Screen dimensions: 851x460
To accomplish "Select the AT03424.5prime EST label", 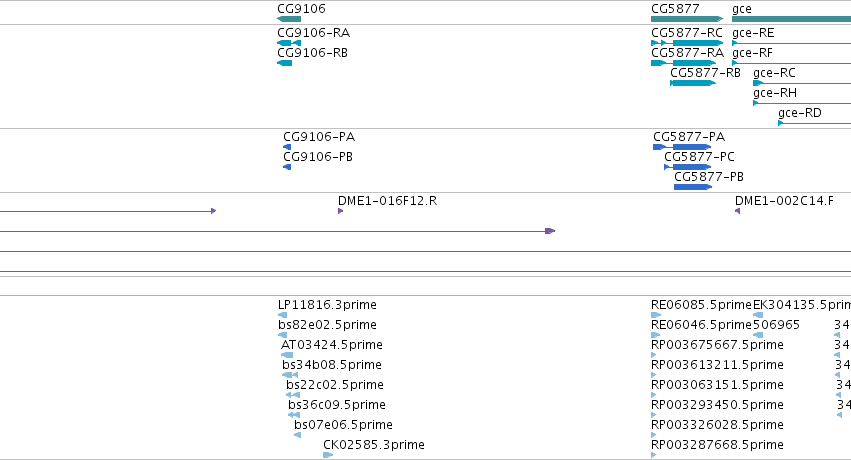I will pyautogui.click(x=332, y=345).
